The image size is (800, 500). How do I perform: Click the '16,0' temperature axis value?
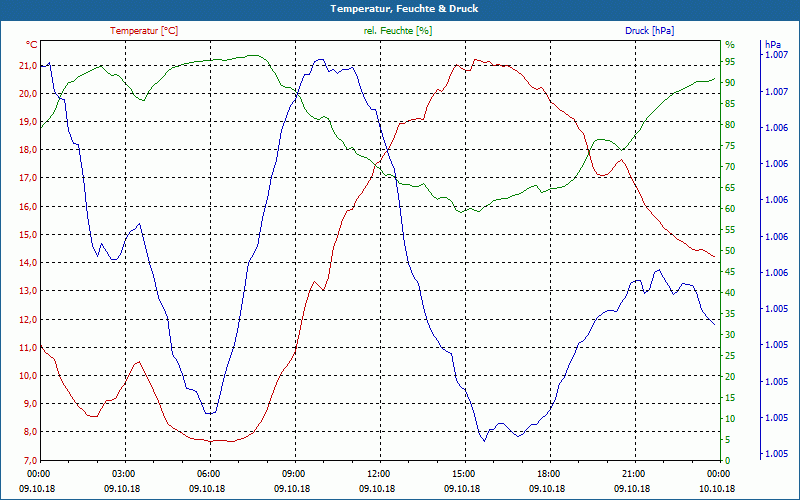28,207
